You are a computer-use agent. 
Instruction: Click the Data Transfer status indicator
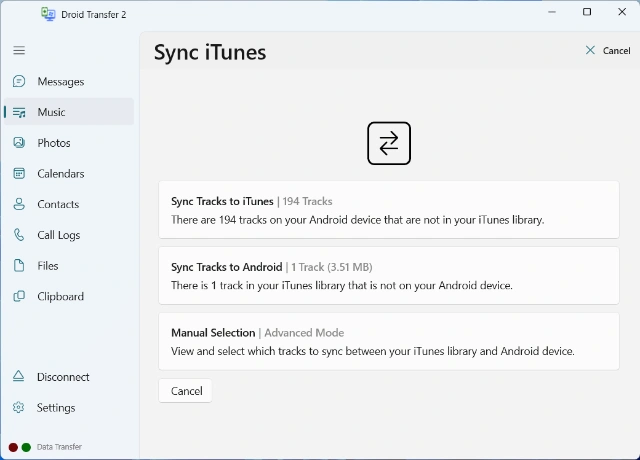click(x=46, y=447)
